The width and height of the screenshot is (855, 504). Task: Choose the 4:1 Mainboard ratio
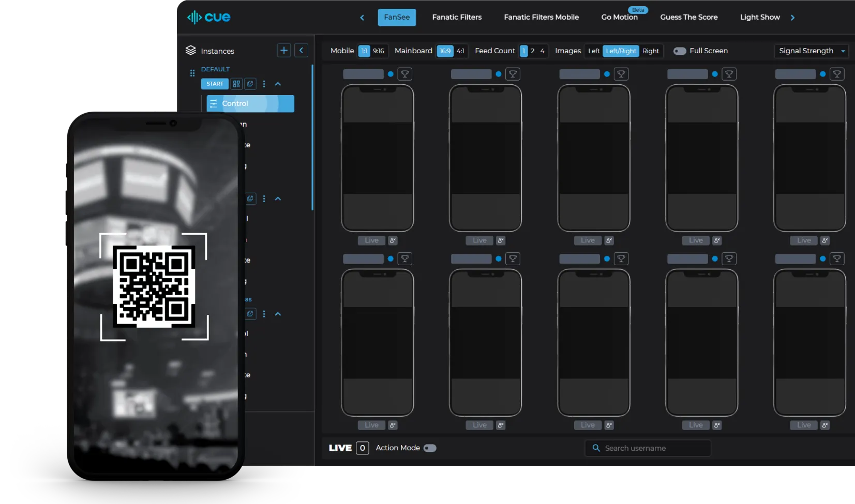460,51
